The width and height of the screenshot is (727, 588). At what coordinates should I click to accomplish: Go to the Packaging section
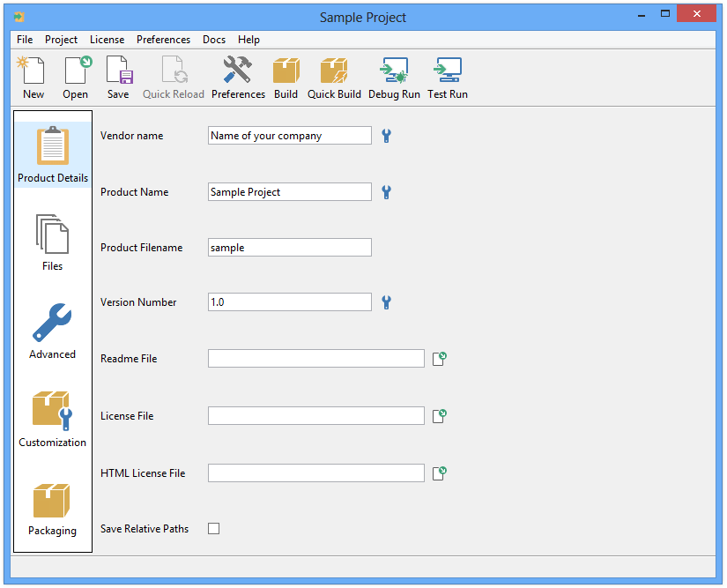point(53,509)
